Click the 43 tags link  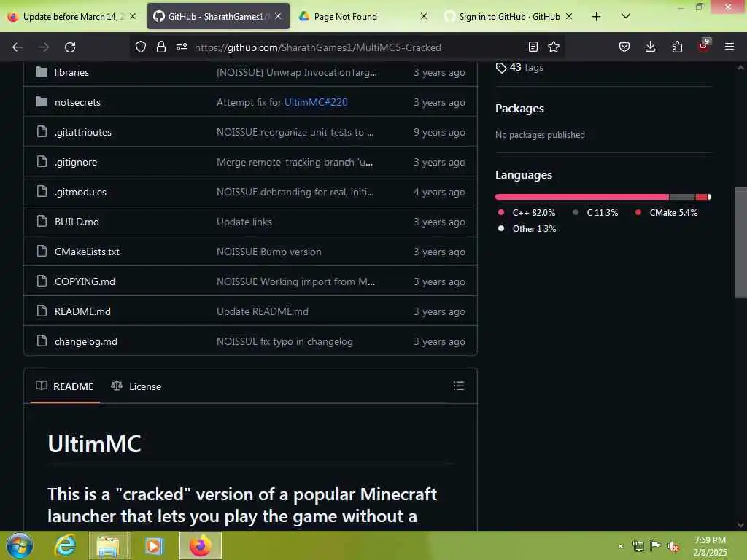point(519,67)
